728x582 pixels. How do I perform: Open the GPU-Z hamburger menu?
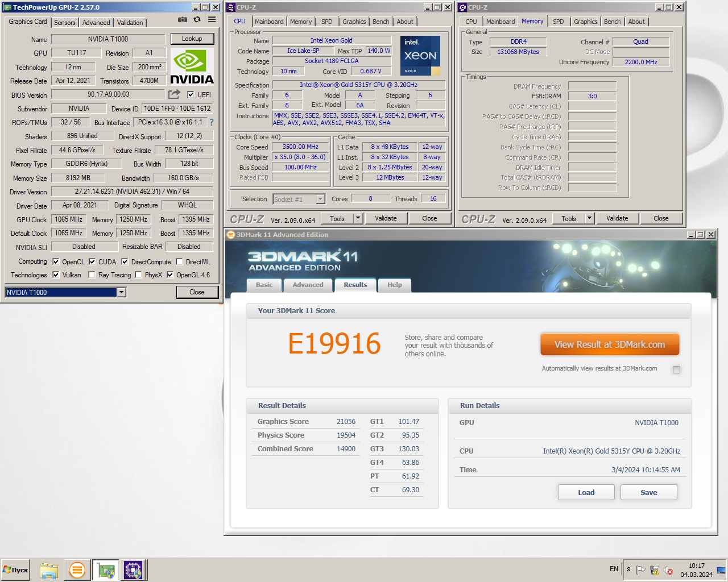(212, 20)
